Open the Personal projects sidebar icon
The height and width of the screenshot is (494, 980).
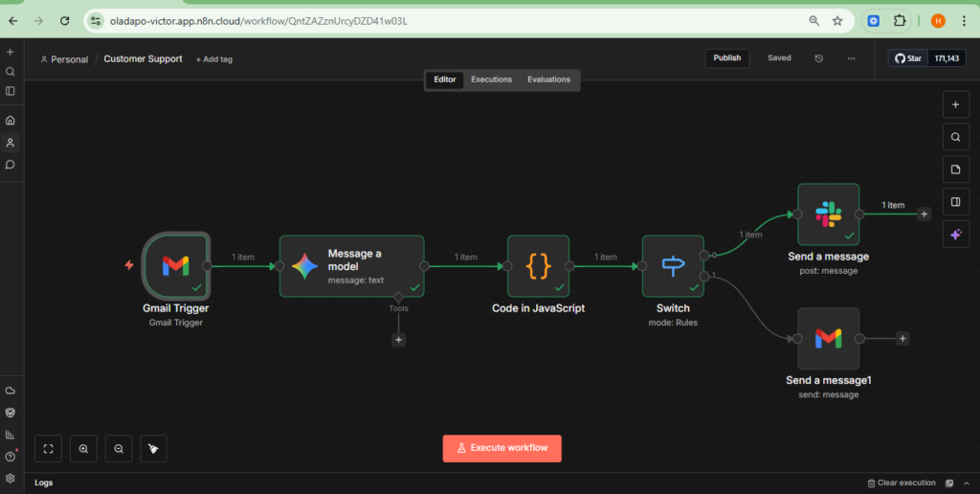10,143
